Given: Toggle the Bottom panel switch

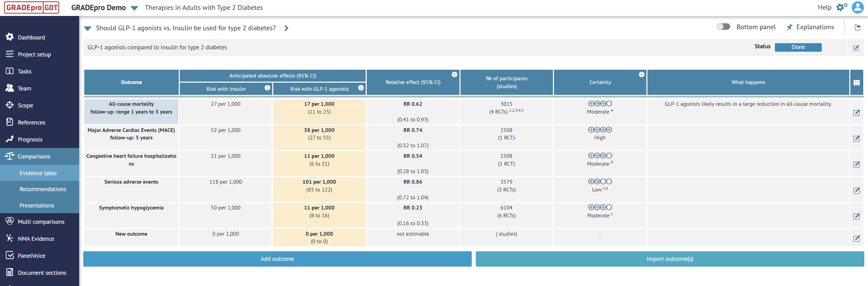Looking at the screenshot, I should coord(724,27).
